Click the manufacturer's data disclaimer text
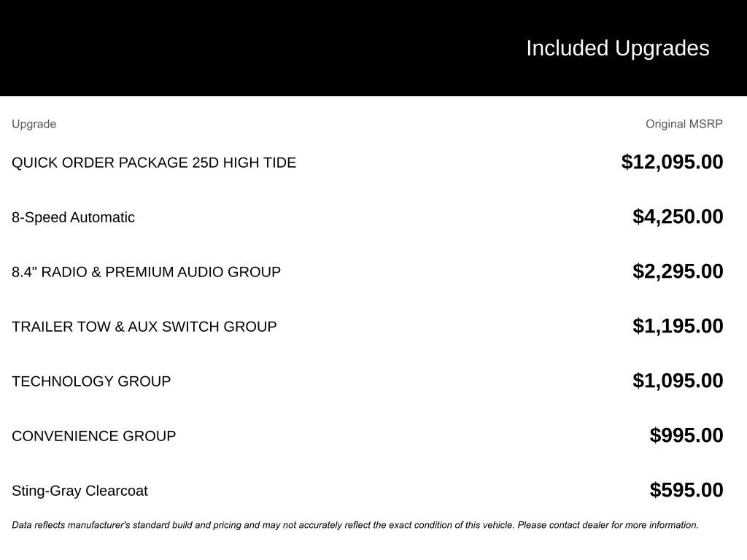The height and width of the screenshot is (560, 747). (x=355, y=525)
